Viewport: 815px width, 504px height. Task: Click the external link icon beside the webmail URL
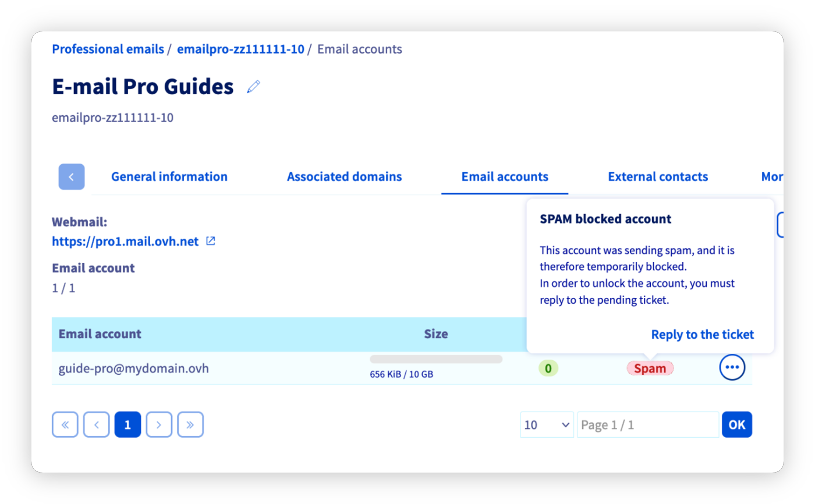click(210, 241)
